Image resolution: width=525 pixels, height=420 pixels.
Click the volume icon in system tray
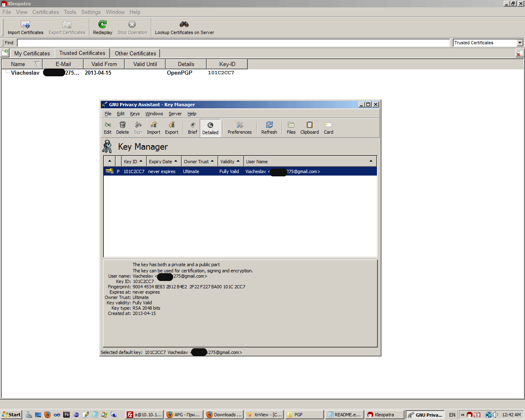point(495,415)
